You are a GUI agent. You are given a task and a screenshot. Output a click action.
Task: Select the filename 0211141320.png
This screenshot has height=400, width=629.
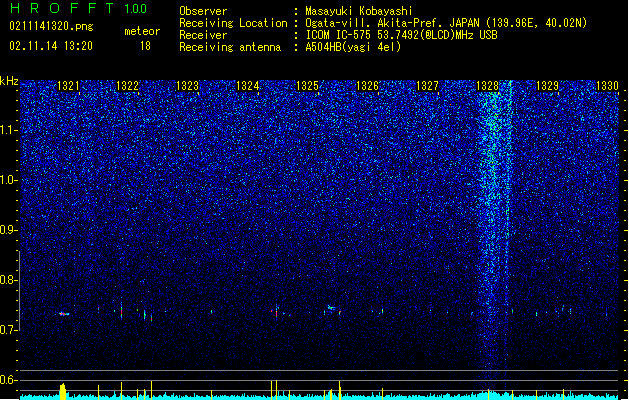click(51, 26)
